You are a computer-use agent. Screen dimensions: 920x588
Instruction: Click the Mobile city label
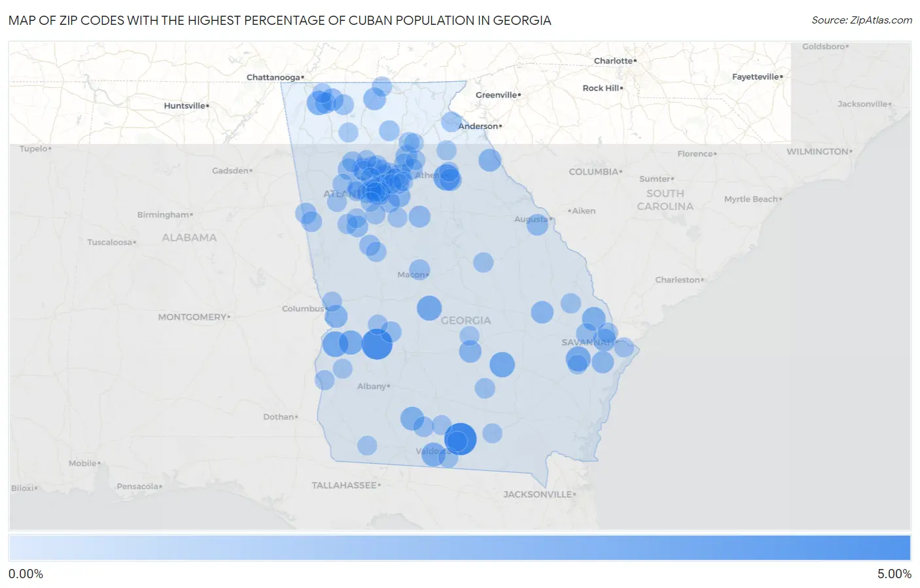(x=84, y=463)
